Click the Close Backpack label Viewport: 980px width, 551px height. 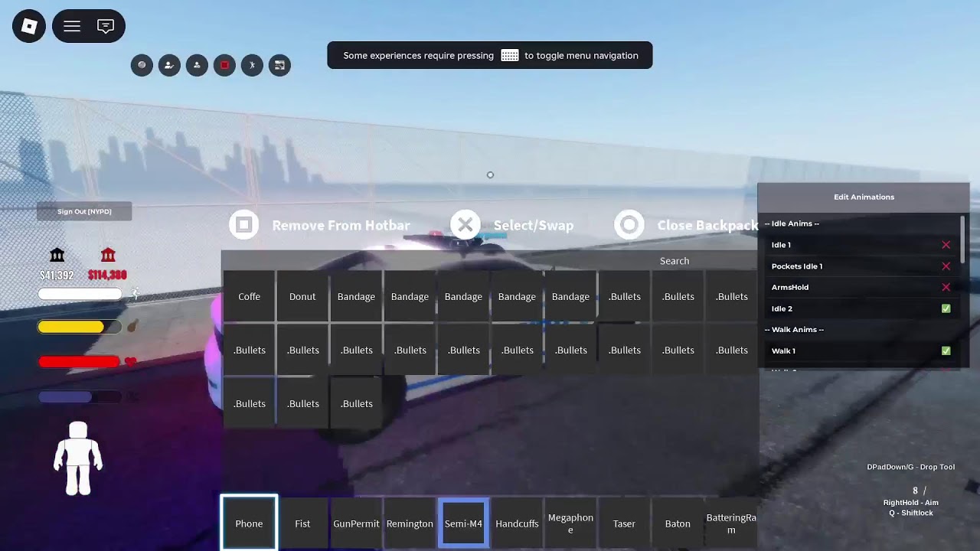pyautogui.click(x=707, y=225)
